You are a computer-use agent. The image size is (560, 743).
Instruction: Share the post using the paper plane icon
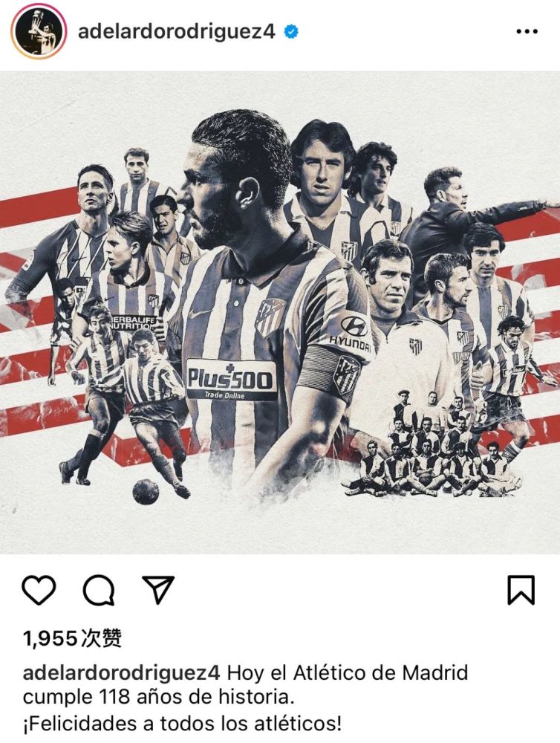point(158,589)
